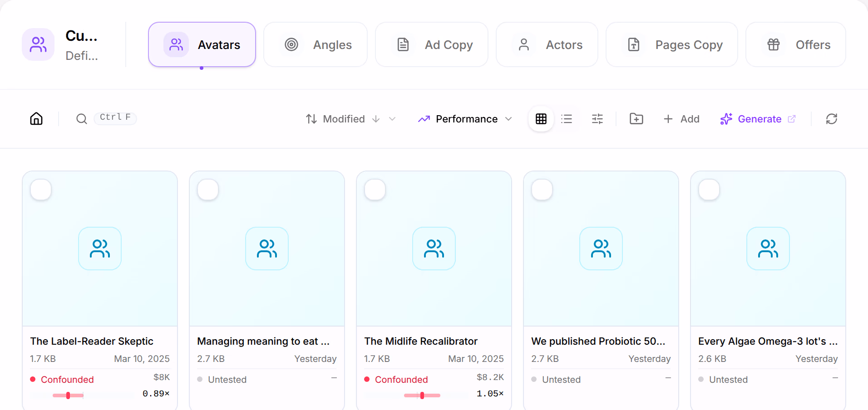Open the Actors tab

click(547, 44)
